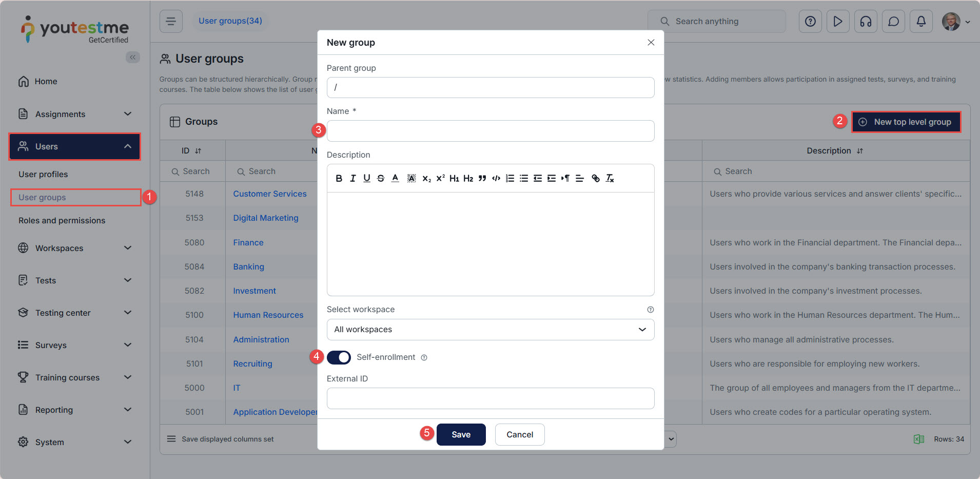Open the text alignment options
The width and height of the screenshot is (980, 479).
point(580,178)
